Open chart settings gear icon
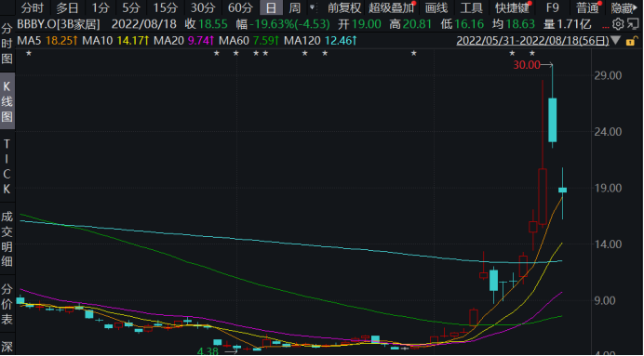644x356 pixels. pos(618,24)
